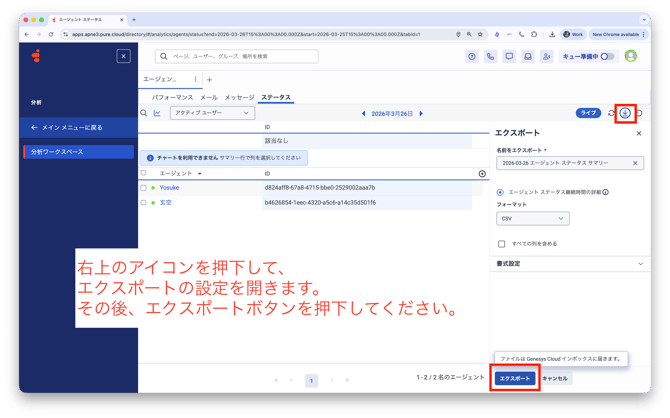Open the help question mark icon
This screenshot has width=670, height=418.
[472, 56]
